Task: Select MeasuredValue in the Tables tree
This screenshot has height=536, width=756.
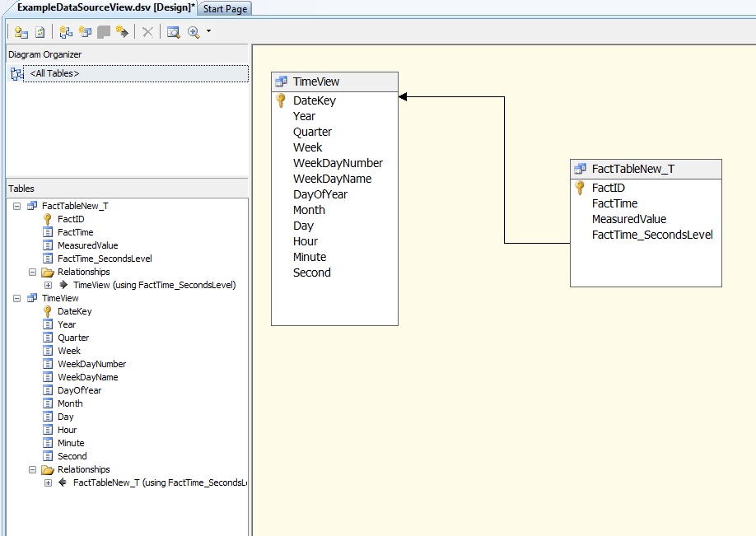Action: click(x=87, y=245)
